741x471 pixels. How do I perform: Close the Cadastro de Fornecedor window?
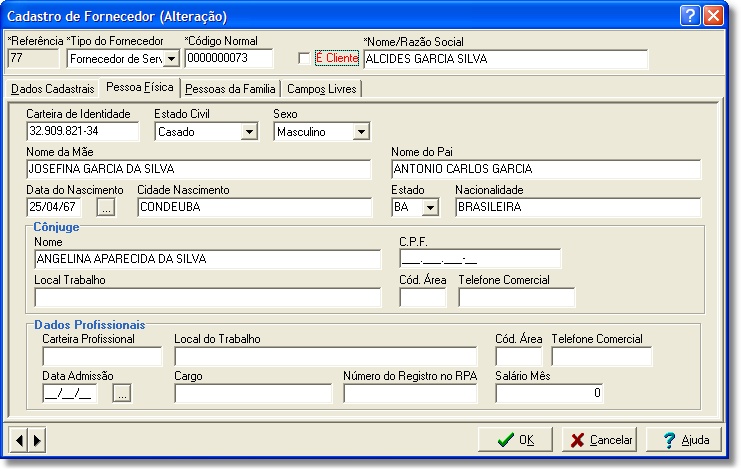click(x=714, y=16)
